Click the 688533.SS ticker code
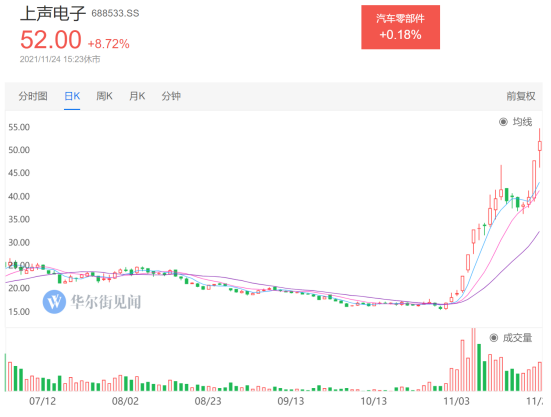 click(x=115, y=13)
